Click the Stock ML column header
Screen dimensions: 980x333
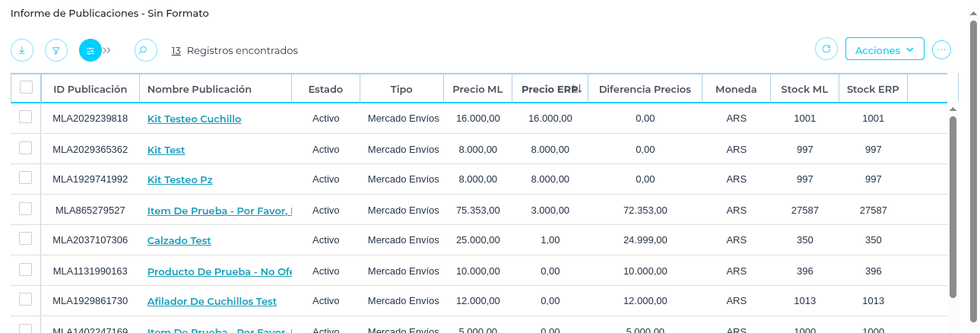coord(804,89)
